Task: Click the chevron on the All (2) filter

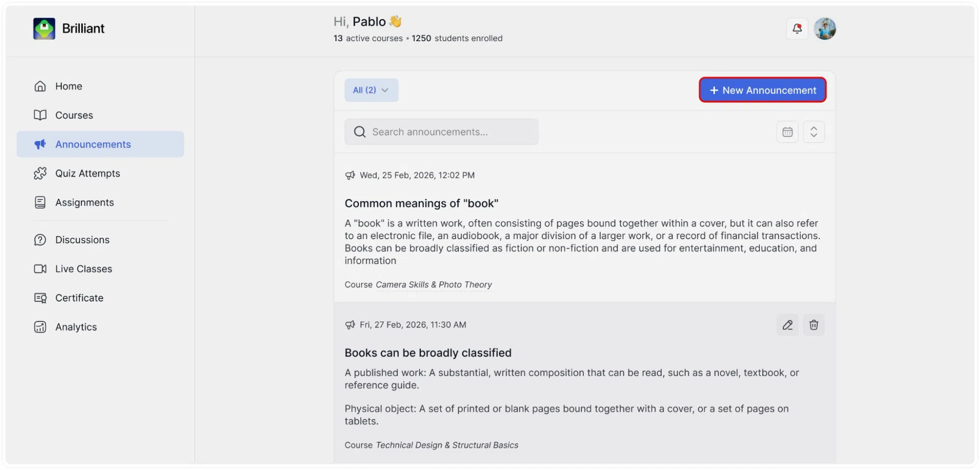Action: [385, 90]
